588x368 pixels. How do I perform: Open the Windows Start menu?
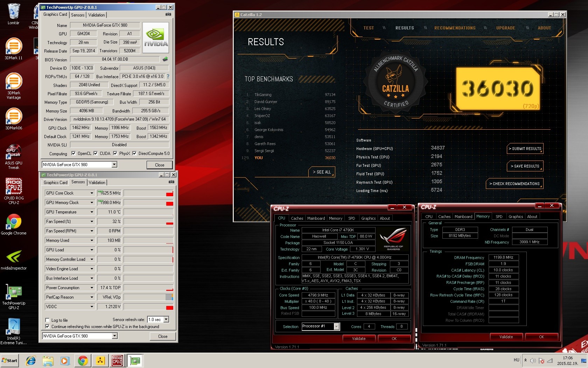click(10, 360)
